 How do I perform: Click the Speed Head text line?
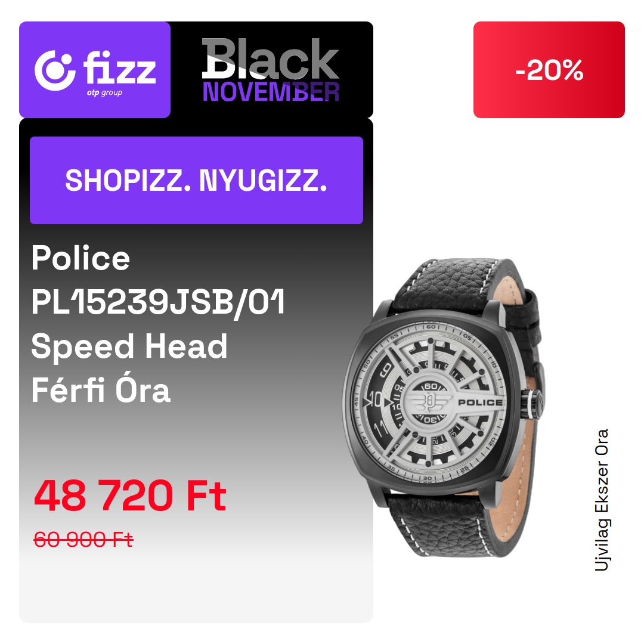coord(129,346)
